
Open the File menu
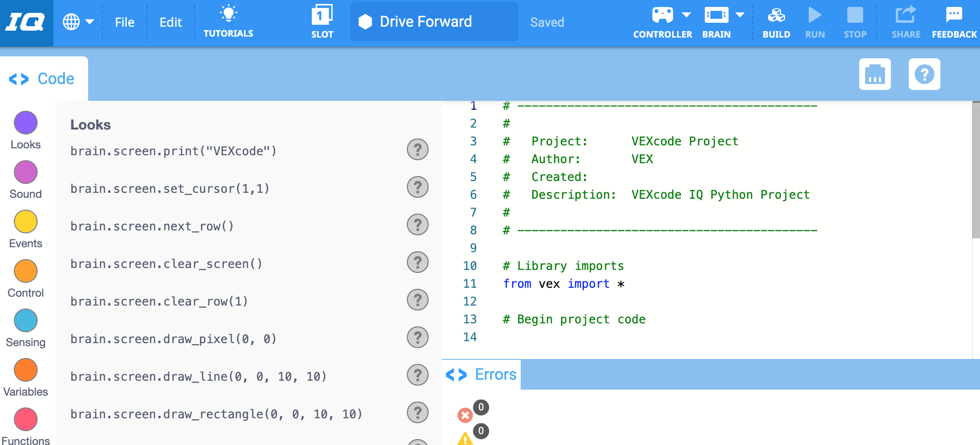[124, 22]
